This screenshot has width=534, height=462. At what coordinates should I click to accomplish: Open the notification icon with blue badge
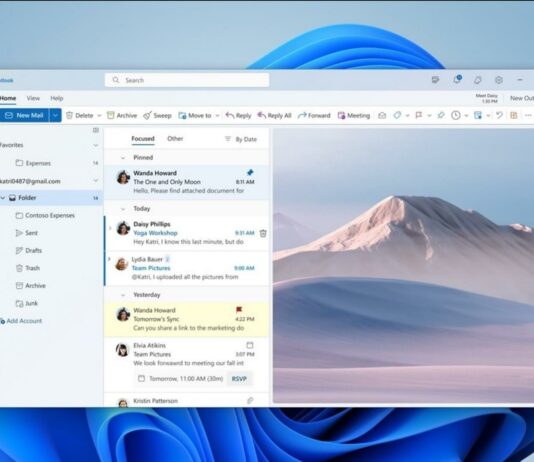(x=457, y=80)
